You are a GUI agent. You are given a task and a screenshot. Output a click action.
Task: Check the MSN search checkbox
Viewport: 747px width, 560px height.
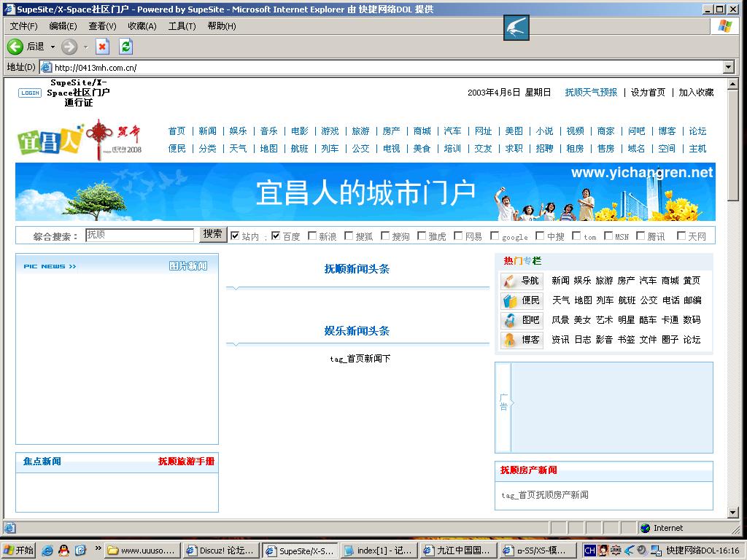point(608,236)
